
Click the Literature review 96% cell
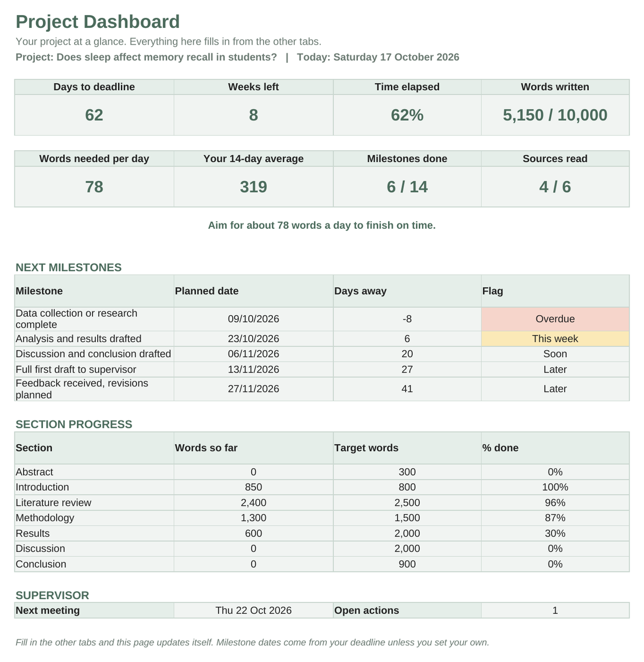coord(555,503)
